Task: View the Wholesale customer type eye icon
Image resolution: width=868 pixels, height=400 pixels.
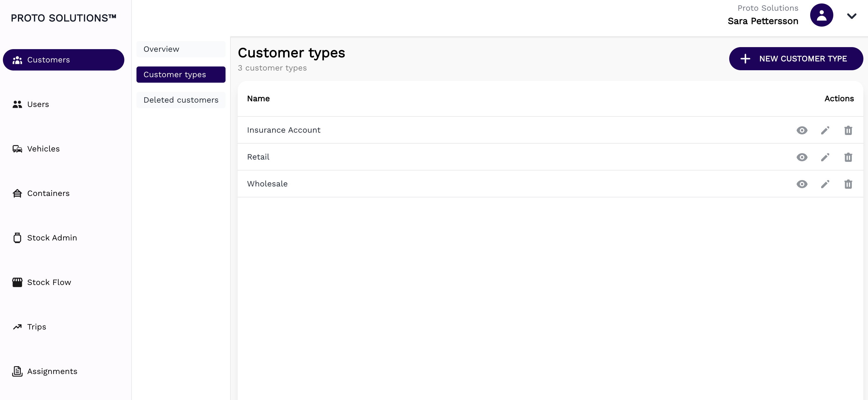Action: [x=802, y=184]
